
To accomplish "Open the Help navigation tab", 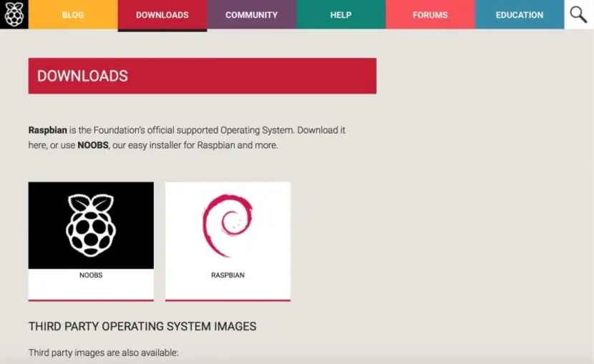I will click(x=341, y=15).
